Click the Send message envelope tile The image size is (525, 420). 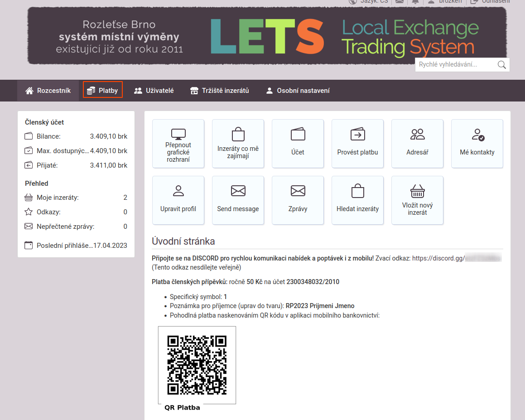point(238,200)
